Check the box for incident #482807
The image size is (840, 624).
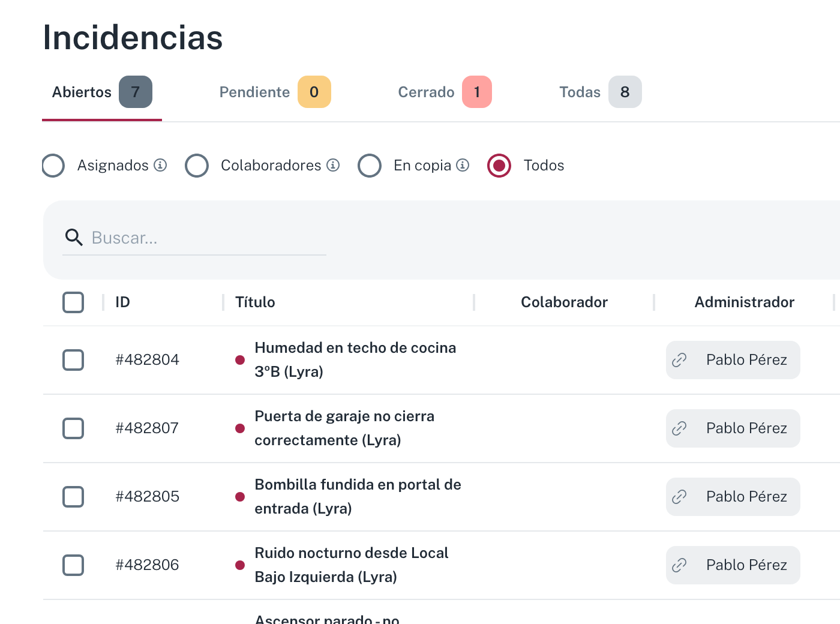(73, 428)
